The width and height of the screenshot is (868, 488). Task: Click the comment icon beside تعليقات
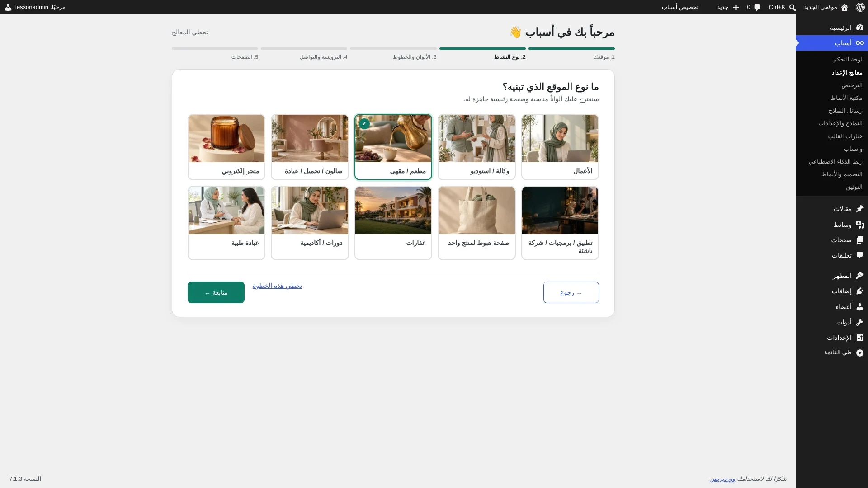[x=860, y=255]
